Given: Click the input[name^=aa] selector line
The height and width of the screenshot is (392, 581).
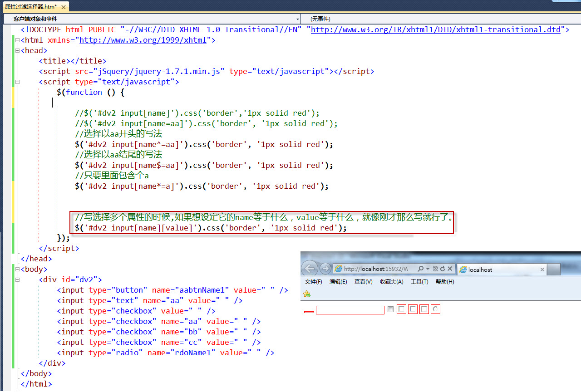Looking at the screenshot, I should pyautogui.click(x=204, y=144).
